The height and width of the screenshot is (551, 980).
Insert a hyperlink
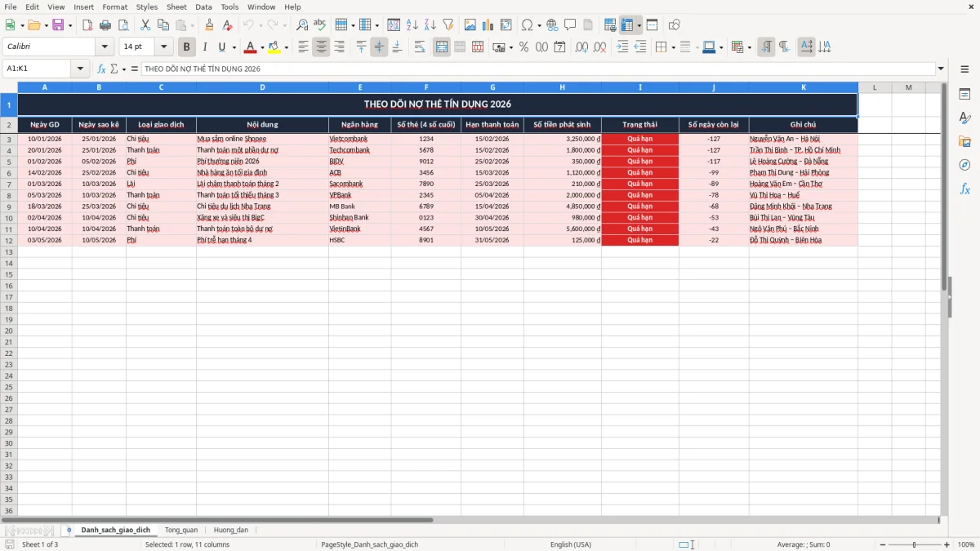tap(553, 25)
